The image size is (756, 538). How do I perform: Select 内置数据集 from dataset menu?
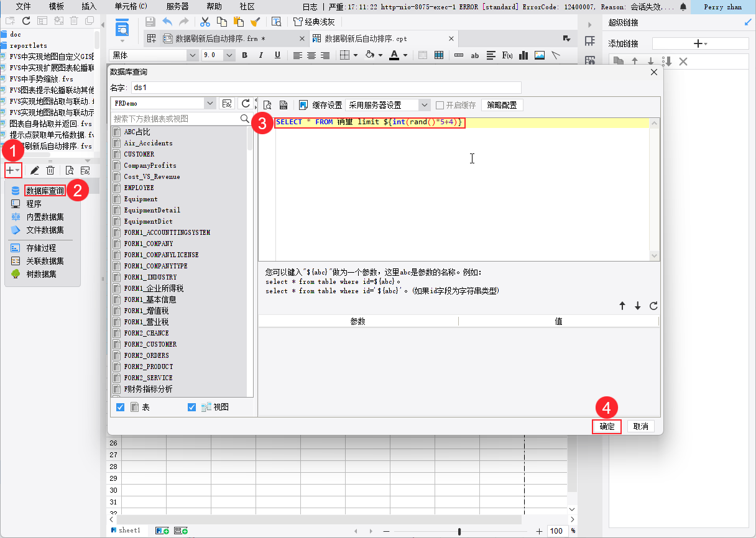point(45,217)
